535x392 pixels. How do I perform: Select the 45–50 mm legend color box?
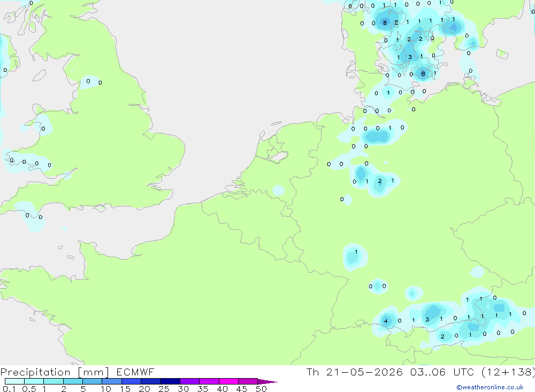(x=248, y=381)
